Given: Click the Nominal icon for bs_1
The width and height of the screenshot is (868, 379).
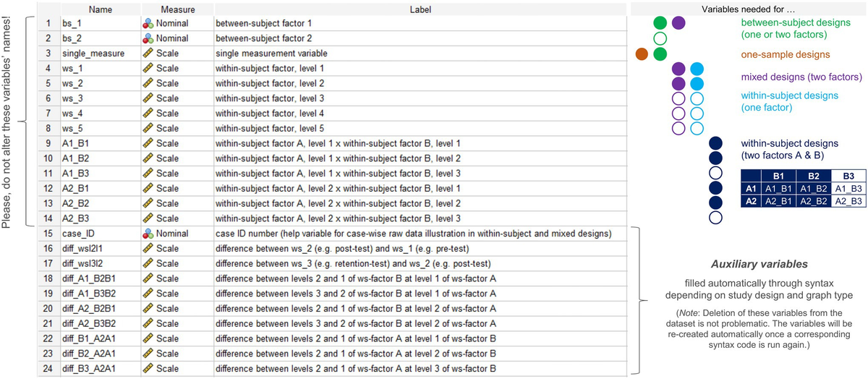Looking at the screenshot, I should coord(148,23).
